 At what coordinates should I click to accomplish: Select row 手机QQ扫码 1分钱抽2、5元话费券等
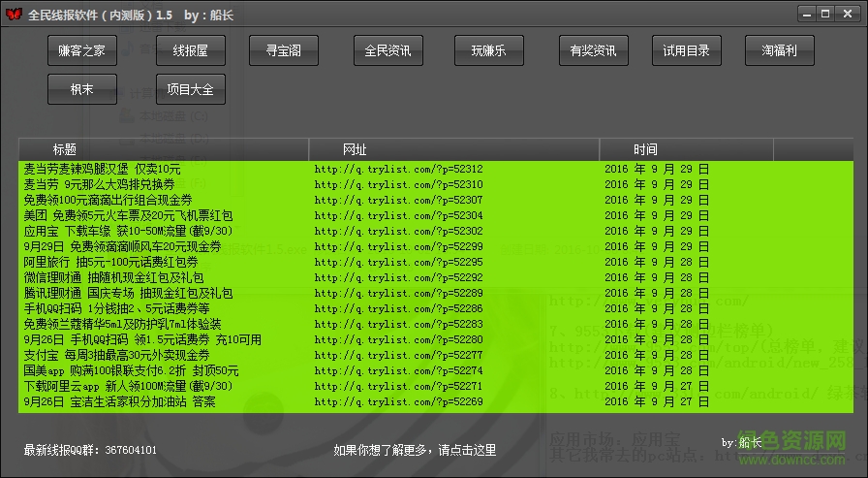(436, 308)
